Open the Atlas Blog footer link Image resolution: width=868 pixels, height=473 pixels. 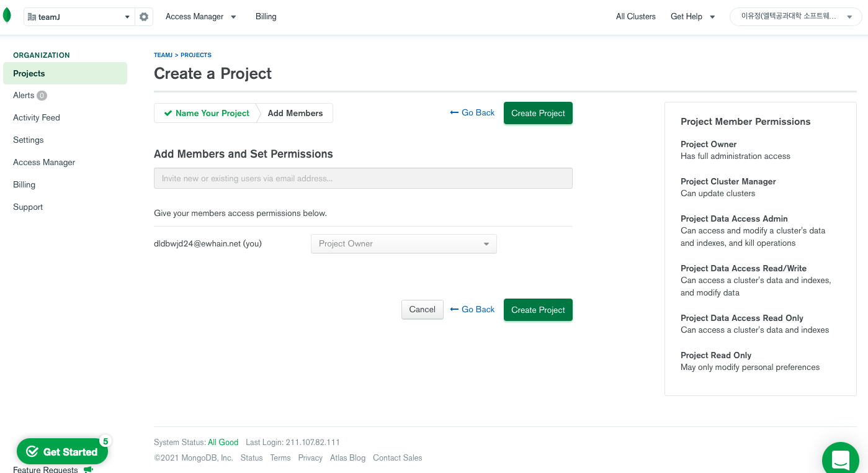[347, 458]
